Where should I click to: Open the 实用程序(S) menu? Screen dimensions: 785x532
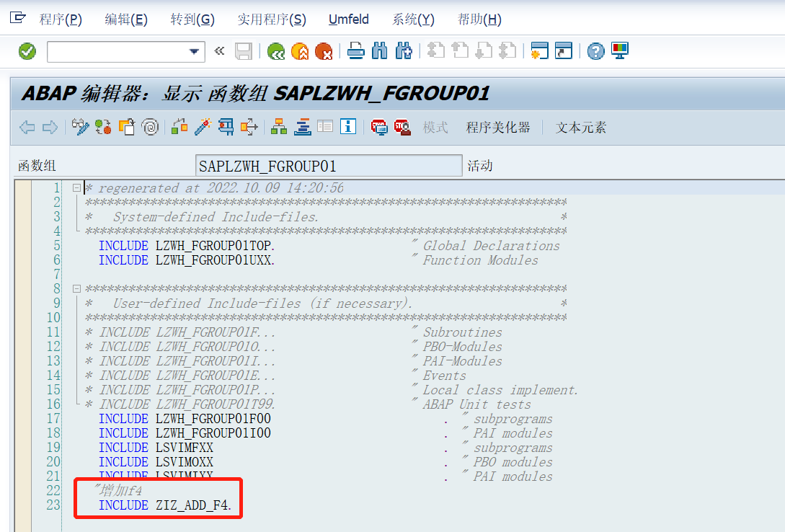[x=271, y=19]
